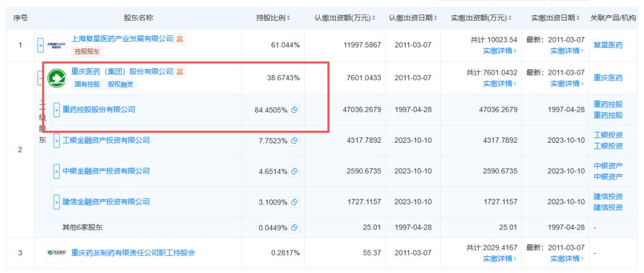Expand sub-shareholder 建信金融资产投资有限公司
The width and height of the screenshot is (644, 273).
(57, 202)
